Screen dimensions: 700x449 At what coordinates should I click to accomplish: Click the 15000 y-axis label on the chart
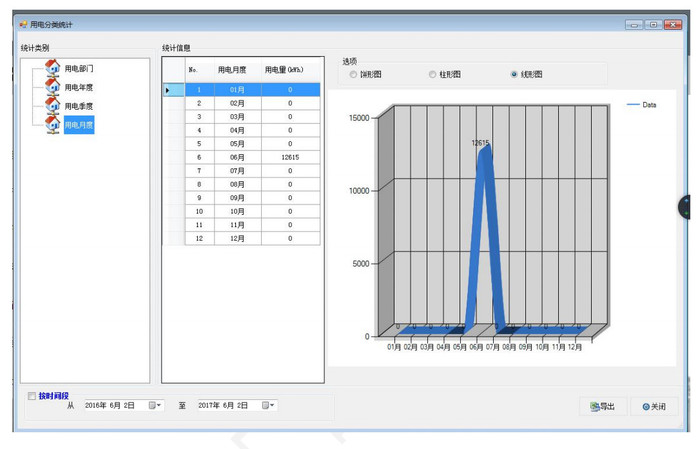pyautogui.click(x=359, y=118)
